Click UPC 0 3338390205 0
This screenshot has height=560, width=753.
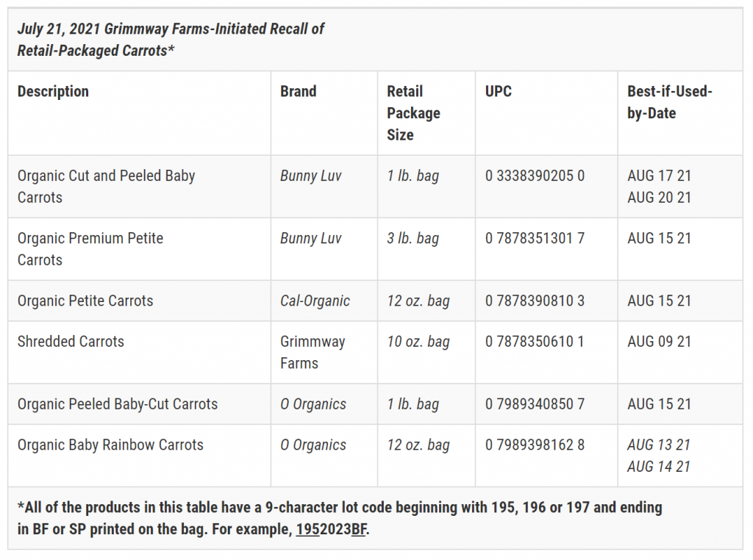535,176
